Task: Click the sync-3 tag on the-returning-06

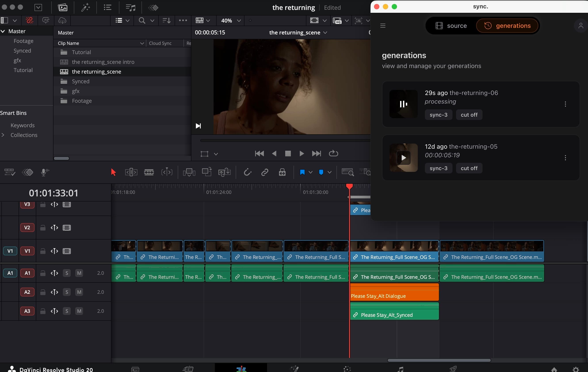Action: pyautogui.click(x=439, y=115)
